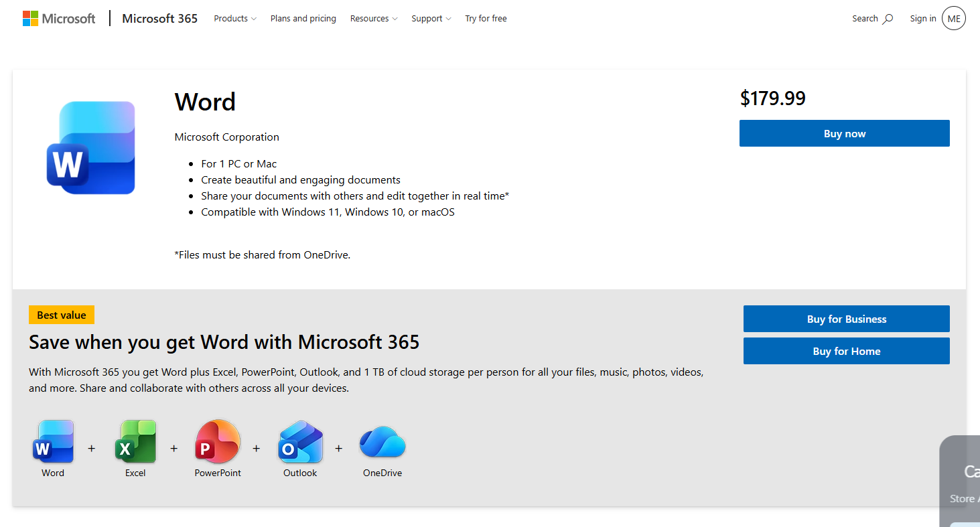This screenshot has height=527, width=980.
Task: Open the Try for free link
Action: tap(486, 19)
